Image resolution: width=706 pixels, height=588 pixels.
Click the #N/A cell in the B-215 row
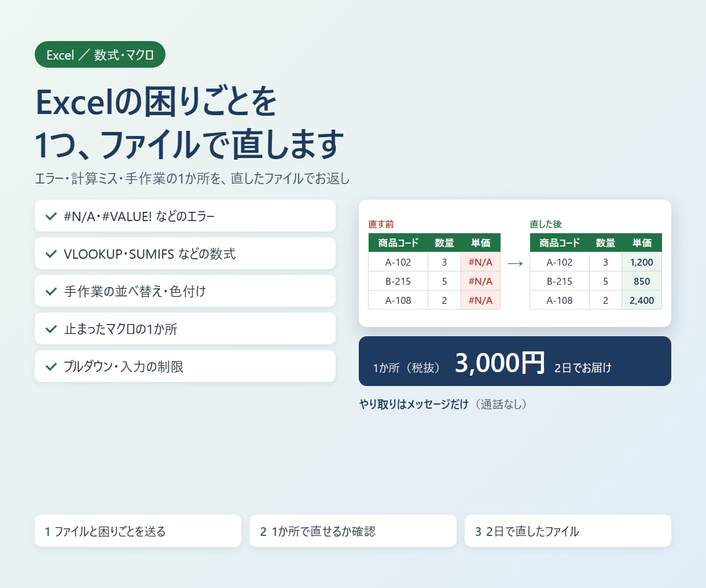(x=480, y=281)
